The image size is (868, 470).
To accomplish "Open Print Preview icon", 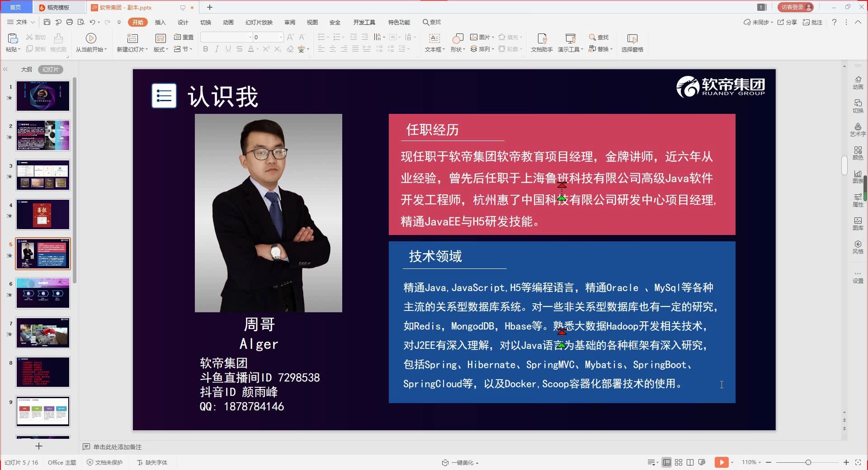I will click(x=81, y=22).
